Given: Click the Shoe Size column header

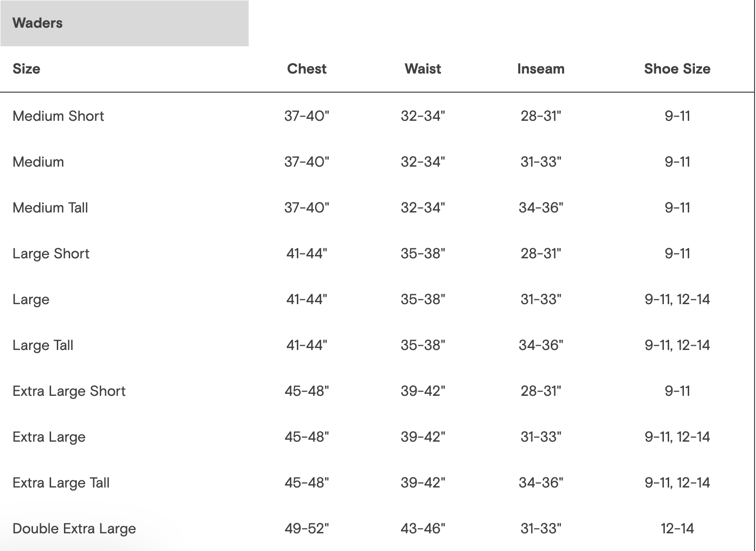Looking at the screenshot, I should [677, 69].
